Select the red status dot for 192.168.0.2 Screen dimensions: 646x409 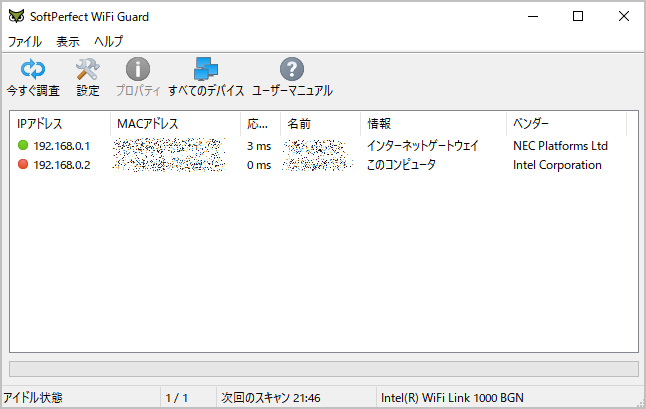click(23, 164)
